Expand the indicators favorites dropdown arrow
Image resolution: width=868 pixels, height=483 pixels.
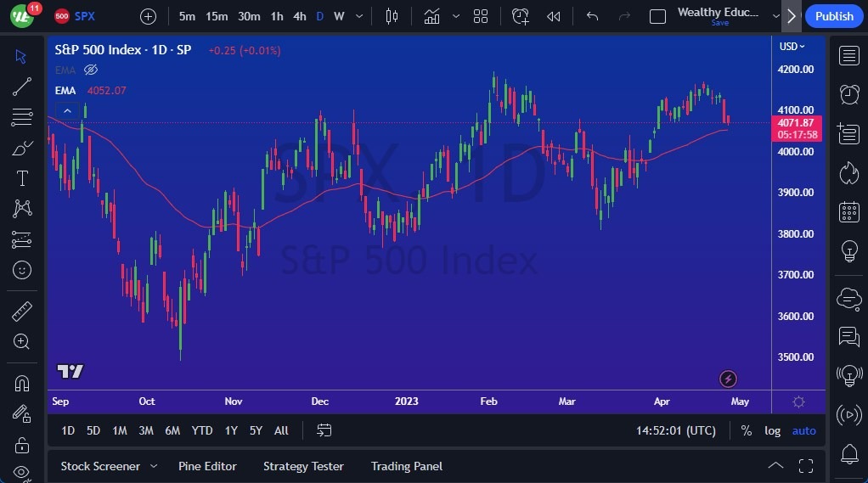pyautogui.click(x=455, y=17)
